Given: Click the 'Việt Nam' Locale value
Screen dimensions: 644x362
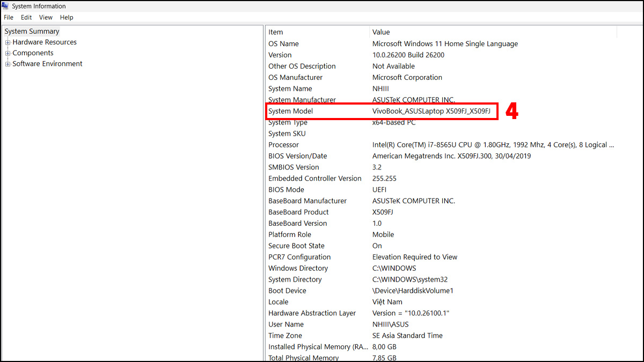Looking at the screenshot, I should [x=387, y=302].
